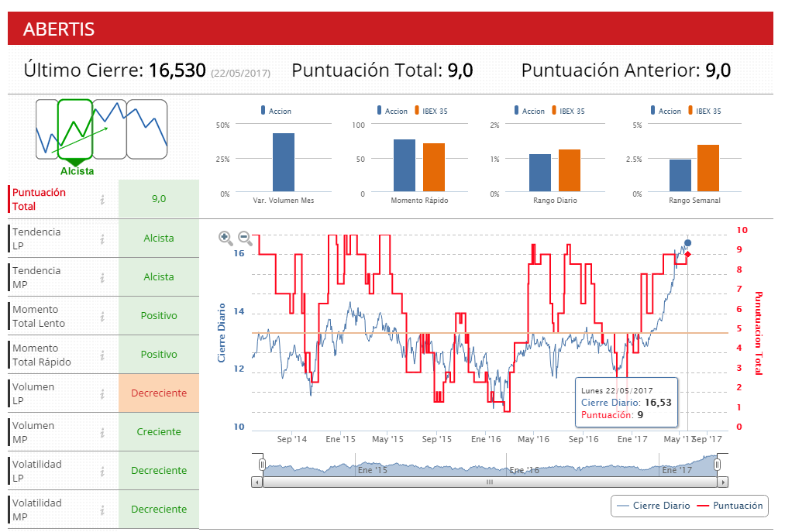The image size is (785, 532).
Task: Click the Positivo value for Momento Total Rápido
Action: pos(159,355)
